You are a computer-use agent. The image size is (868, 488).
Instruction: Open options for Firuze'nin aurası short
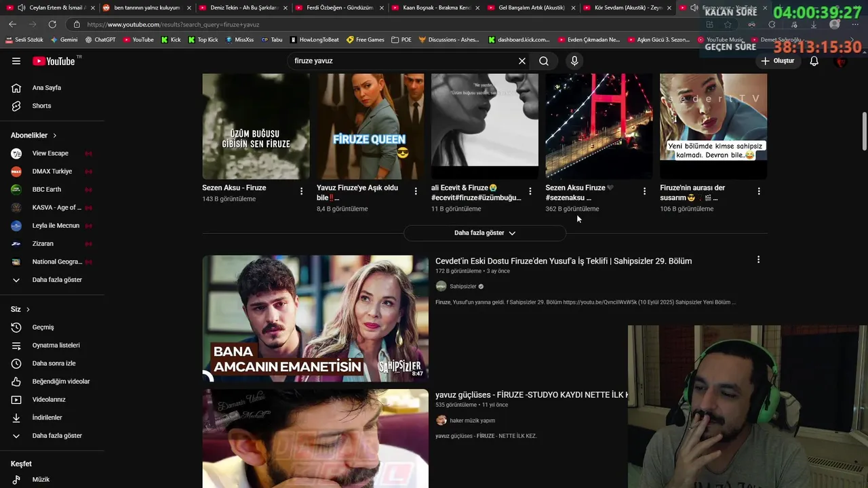click(x=759, y=191)
